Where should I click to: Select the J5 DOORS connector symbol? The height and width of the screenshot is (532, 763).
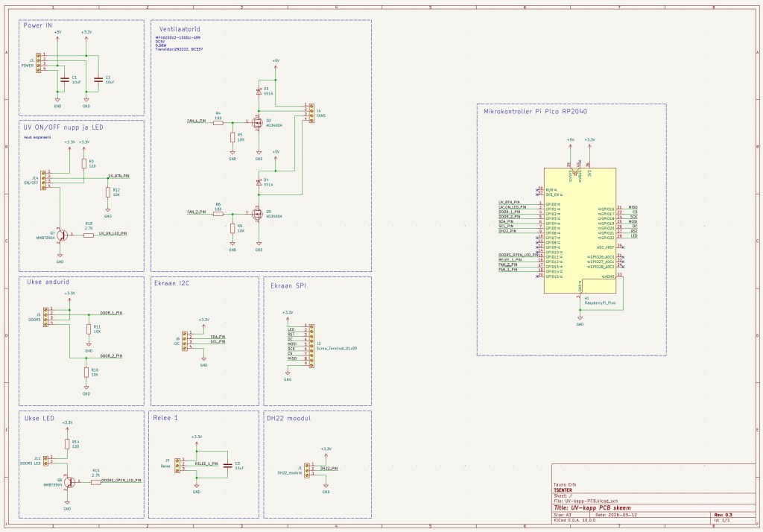click(x=45, y=317)
